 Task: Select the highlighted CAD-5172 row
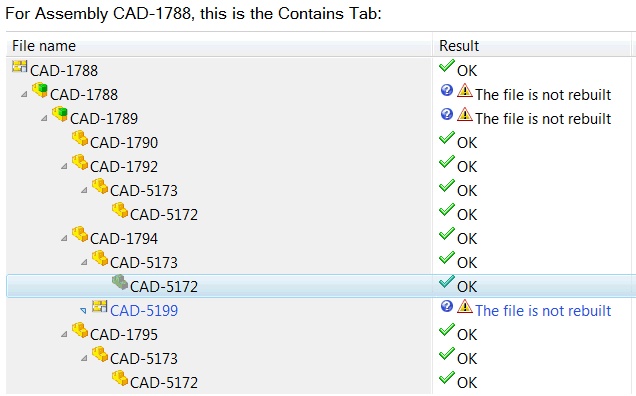click(321, 286)
